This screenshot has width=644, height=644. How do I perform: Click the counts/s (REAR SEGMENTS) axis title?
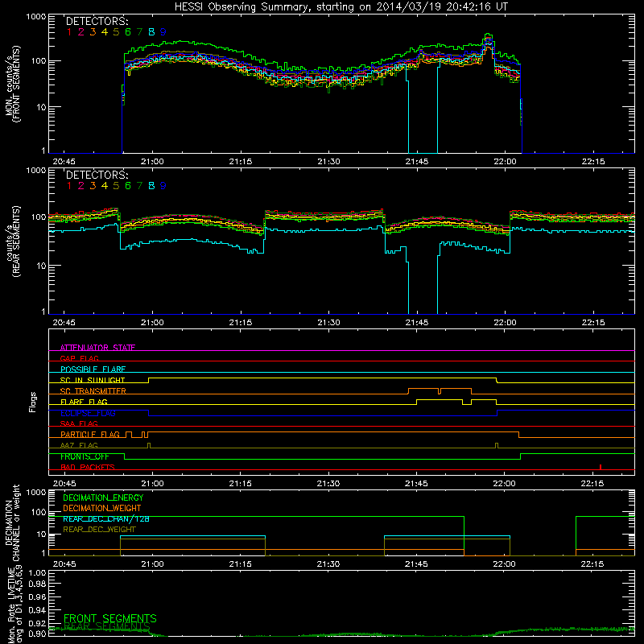13,241
